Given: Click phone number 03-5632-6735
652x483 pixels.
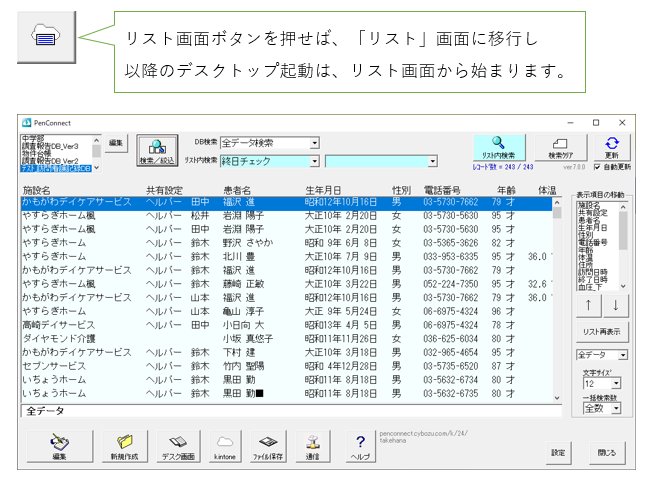Looking at the screenshot, I should coord(451,394).
